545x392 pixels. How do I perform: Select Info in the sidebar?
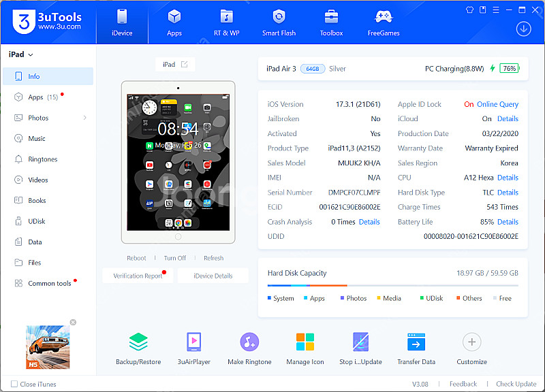point(48,76)
